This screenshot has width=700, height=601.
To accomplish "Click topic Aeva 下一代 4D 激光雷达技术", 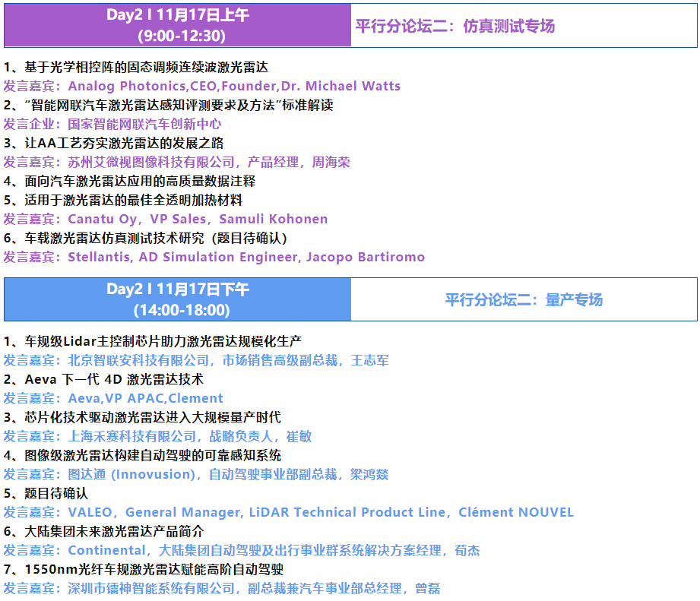I will coord(103,379).
